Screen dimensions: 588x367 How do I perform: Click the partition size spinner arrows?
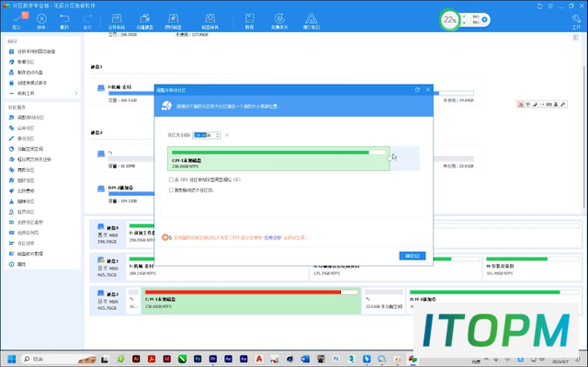[218, 135]
